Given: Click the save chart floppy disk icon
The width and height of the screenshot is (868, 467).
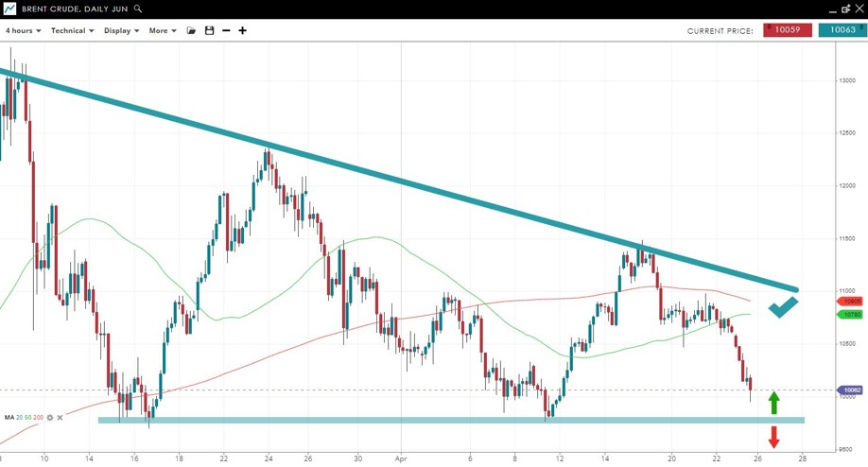Looking at the screenshot, I should tap(209, 30).
